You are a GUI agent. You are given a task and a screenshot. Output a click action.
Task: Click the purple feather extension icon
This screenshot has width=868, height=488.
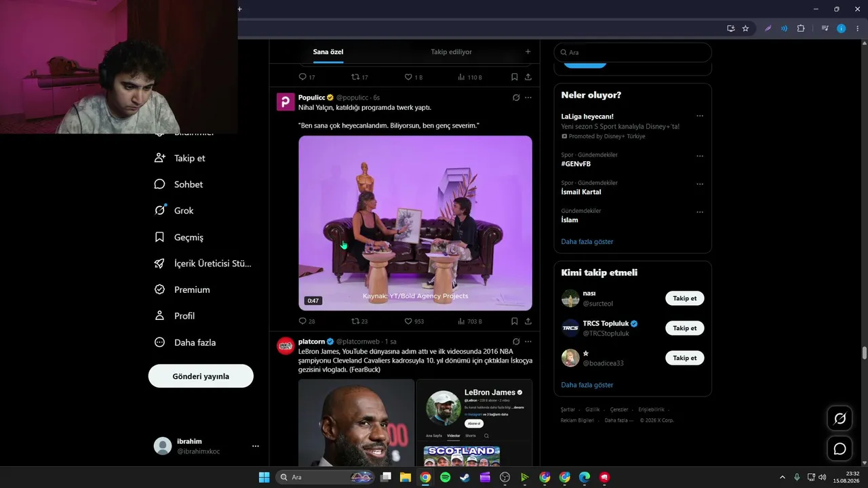pos(768,28)
